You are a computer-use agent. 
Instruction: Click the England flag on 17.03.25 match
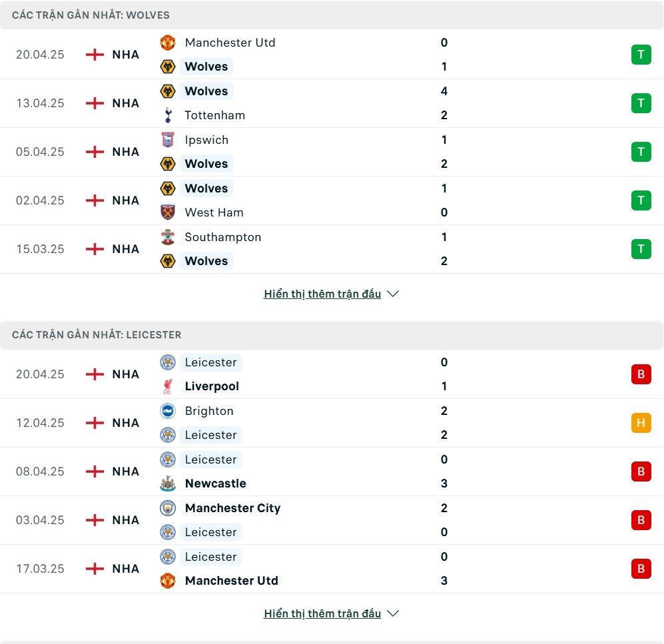point(95,569)
